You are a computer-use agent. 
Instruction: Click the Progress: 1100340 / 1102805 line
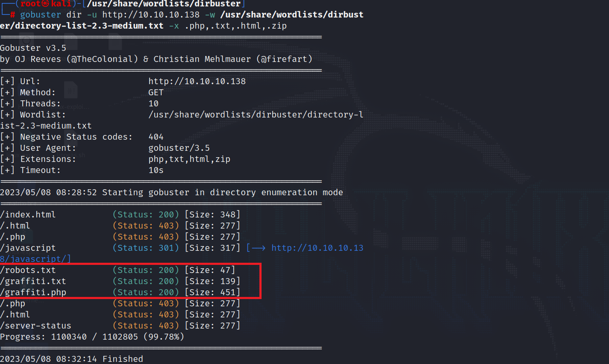[x=92, y=337]
